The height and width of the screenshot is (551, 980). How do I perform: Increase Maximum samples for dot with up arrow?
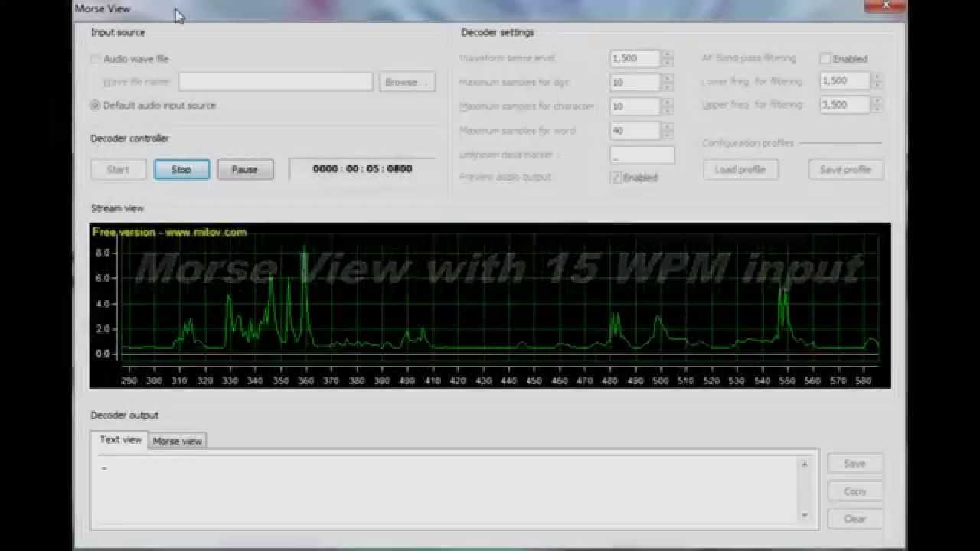click(x=667, y=78)
